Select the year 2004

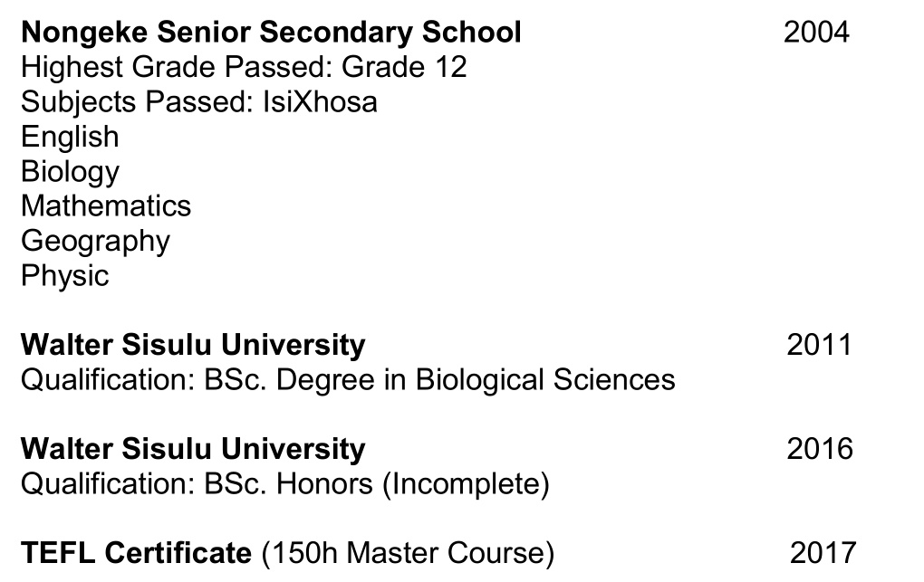pyautogui.click(x=816, y=33)
